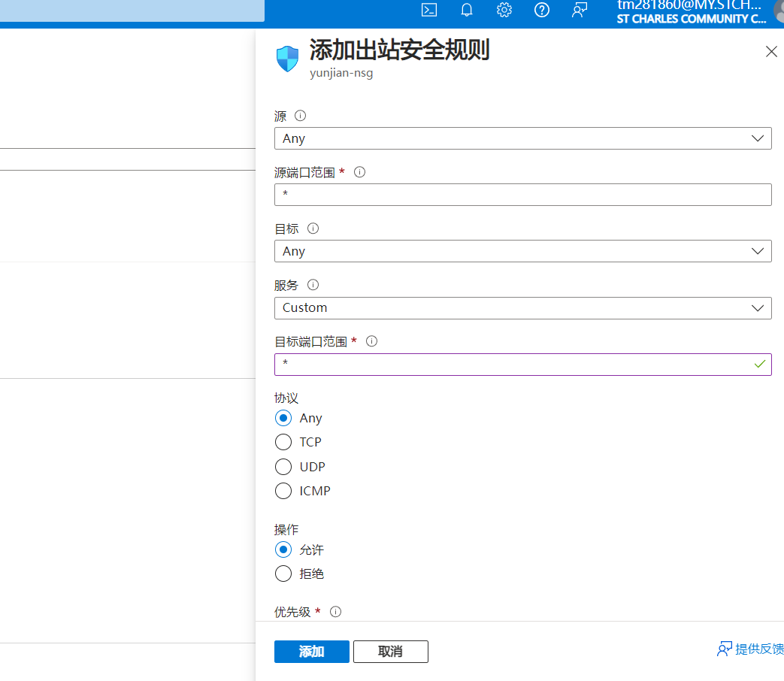This screenshot has height=681, width=784.
Task: Open Cloud Shell from the top bar
Action: click(x=428, y=10)
